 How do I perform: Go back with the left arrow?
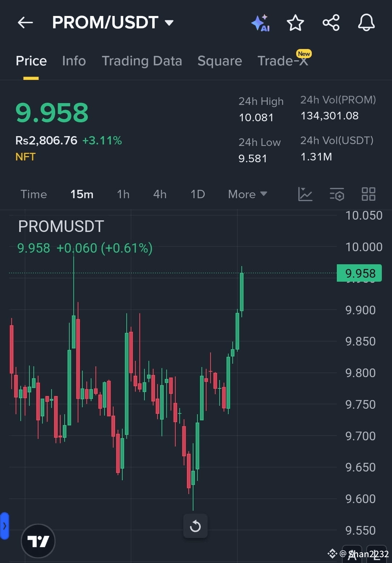(x=25, y=23)
